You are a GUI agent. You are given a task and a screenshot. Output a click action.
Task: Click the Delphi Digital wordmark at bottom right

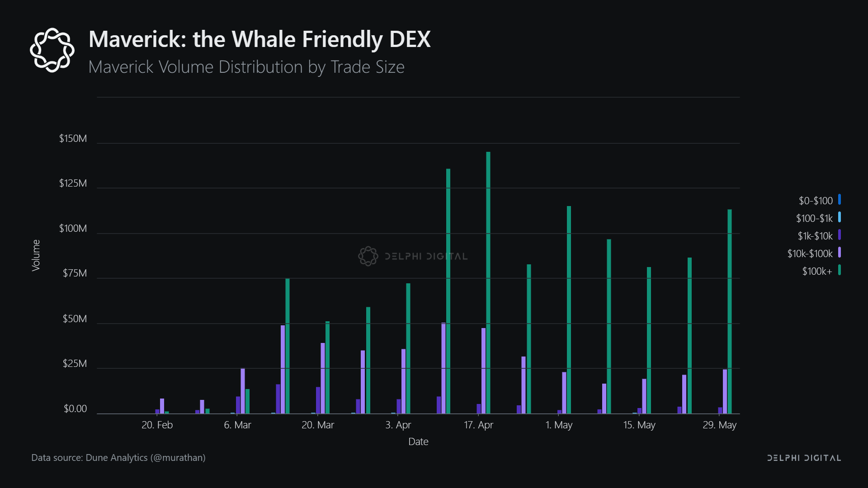(x=804, y=458)
